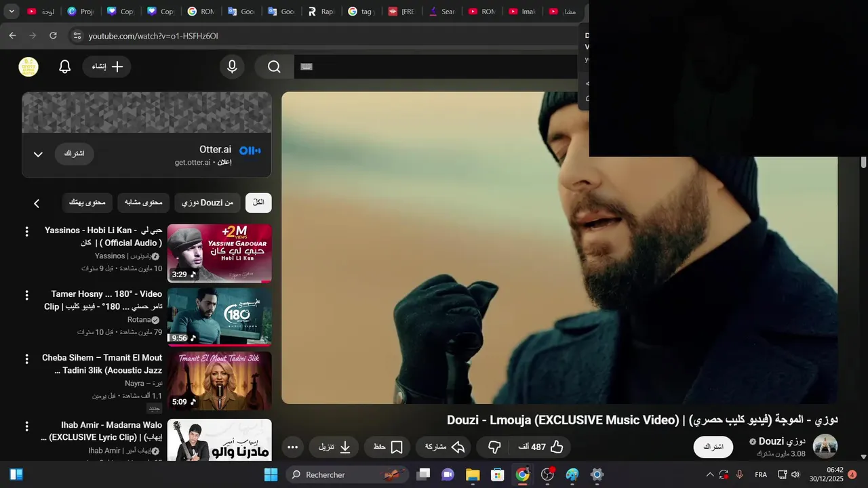Image resolution: width=868 pixels, height=488 pixels.
Task: Click the page vertical scrollbar thumb
Action: click(863, 162)
